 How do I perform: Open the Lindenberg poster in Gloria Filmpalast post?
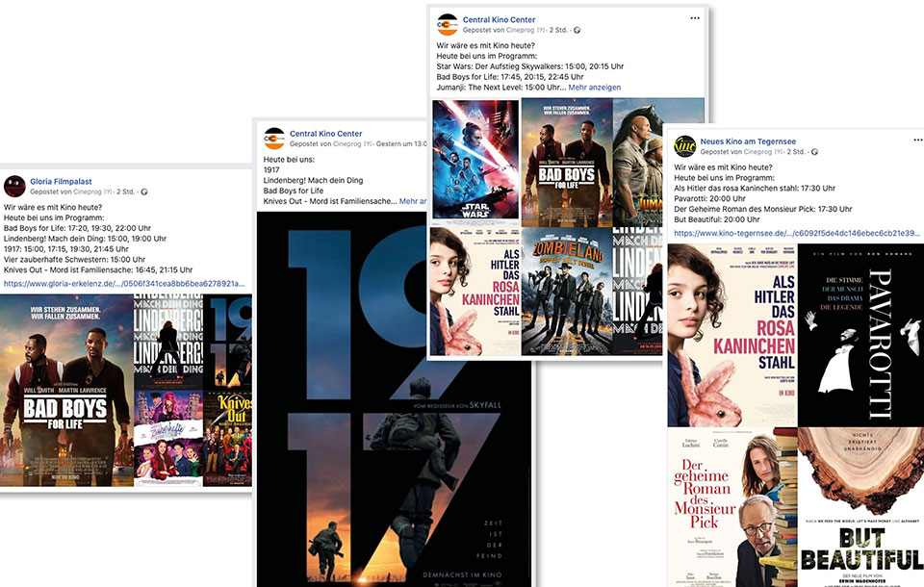[168, 342]
